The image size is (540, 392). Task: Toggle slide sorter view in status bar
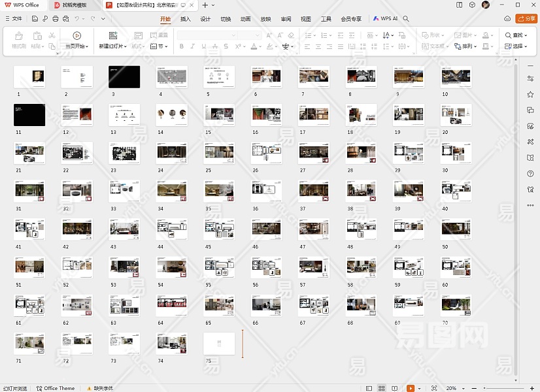pos(382,388)
